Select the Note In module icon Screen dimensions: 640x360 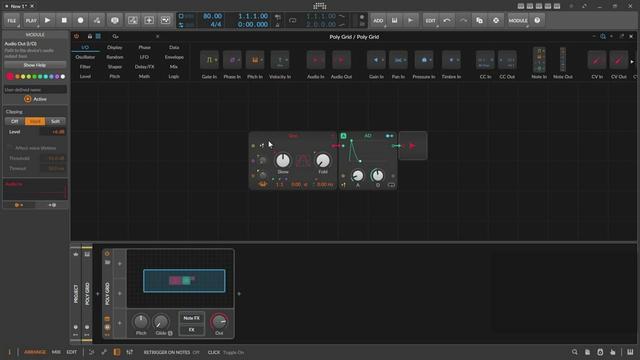[539, 60]
